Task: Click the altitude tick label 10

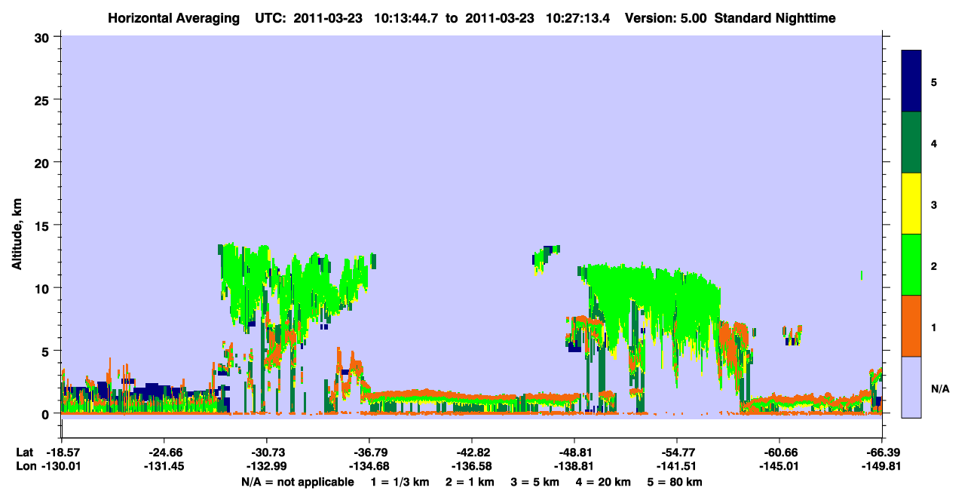Action: tap(43, 288)
